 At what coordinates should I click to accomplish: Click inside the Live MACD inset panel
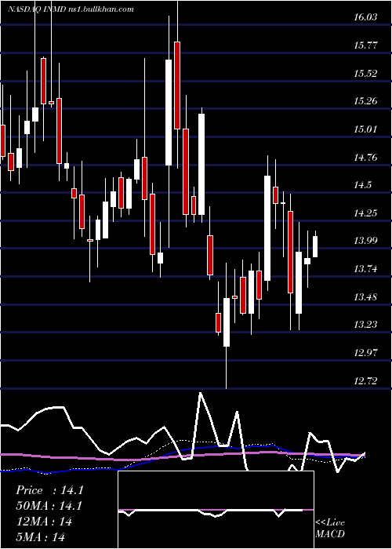coord(216,510)
